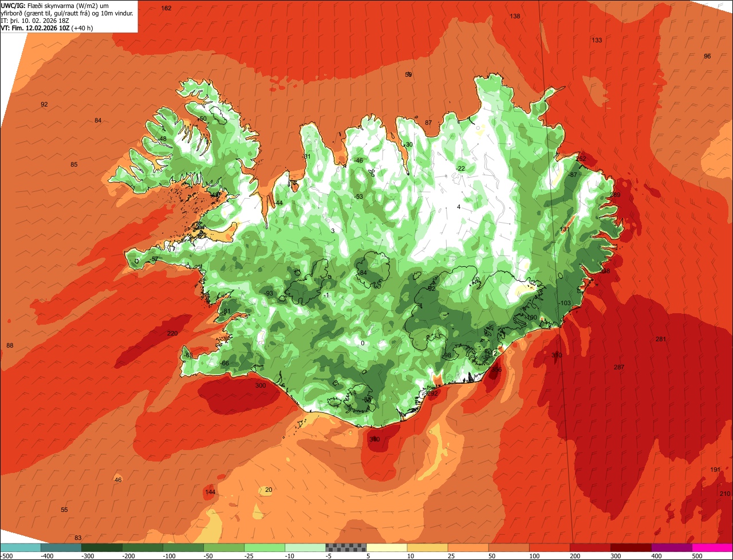This screenshot has height=560, width=733.
Task: Click the map value 220 southwest of Iceland
Action: pyautogui.click(x=172, y=333)
